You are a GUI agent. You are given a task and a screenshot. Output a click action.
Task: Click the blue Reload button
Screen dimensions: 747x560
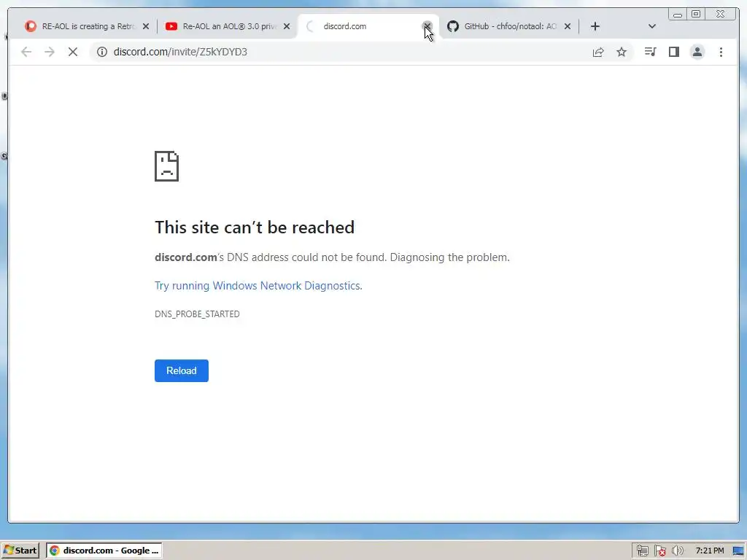coord(182,370)
